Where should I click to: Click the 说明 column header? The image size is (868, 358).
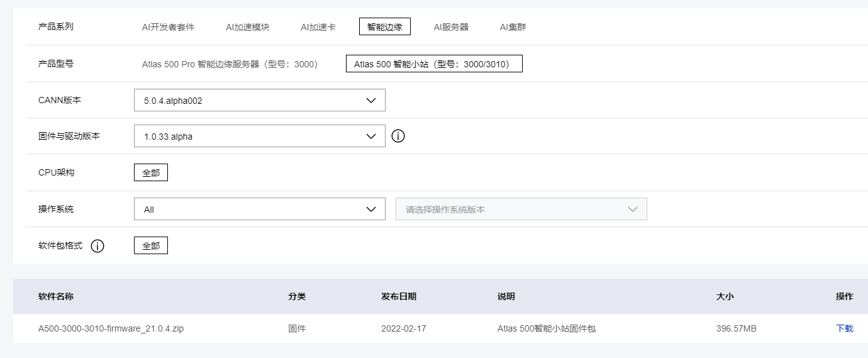pyautogui.click(x=506, y=296)
